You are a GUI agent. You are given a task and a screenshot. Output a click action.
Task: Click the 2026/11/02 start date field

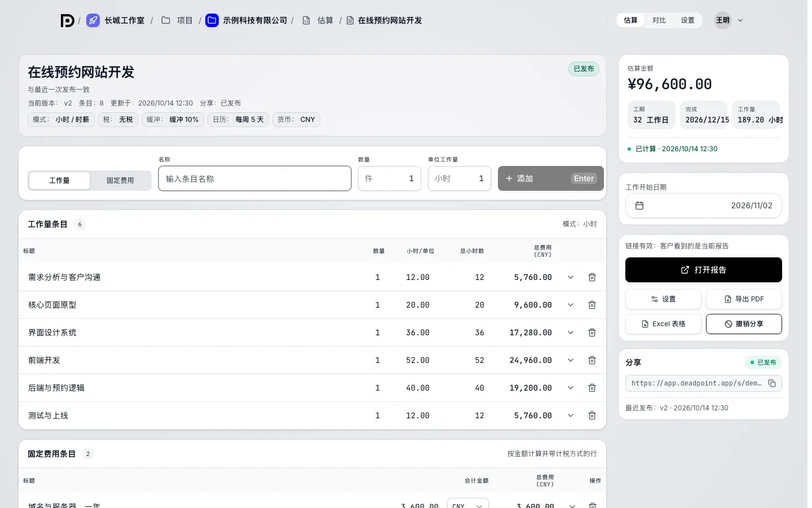tap(704, 205)
